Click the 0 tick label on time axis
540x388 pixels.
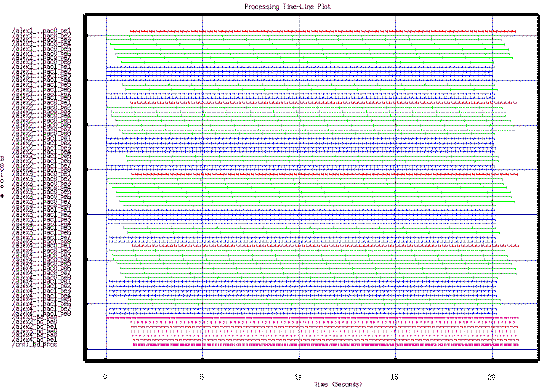105,377
